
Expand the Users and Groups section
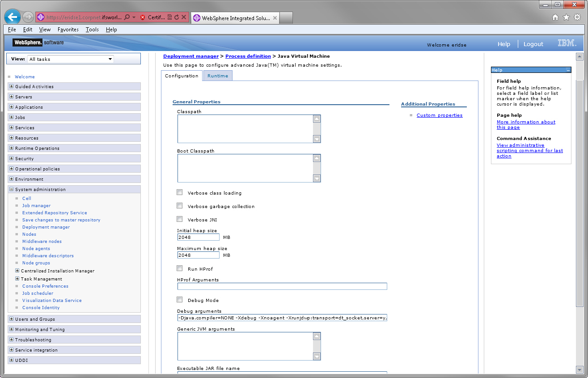click(x=11, y=319)
